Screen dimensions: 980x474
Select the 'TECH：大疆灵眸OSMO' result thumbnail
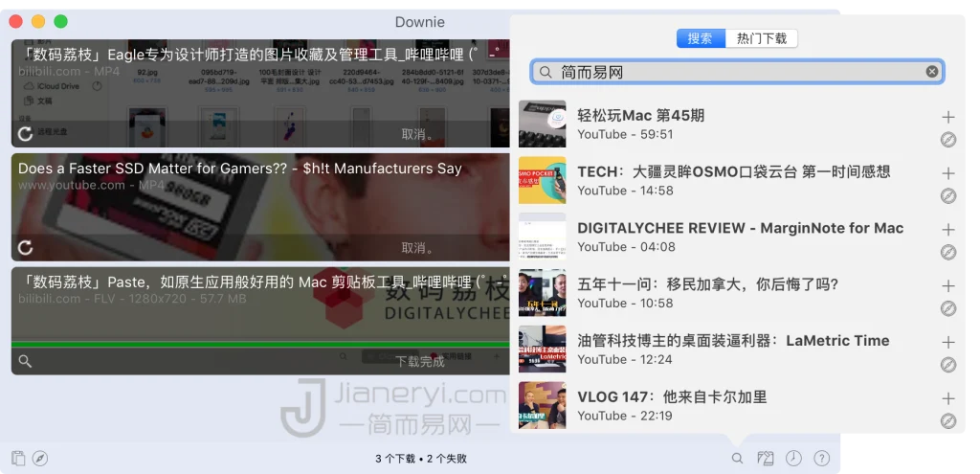tap(542, 180)
